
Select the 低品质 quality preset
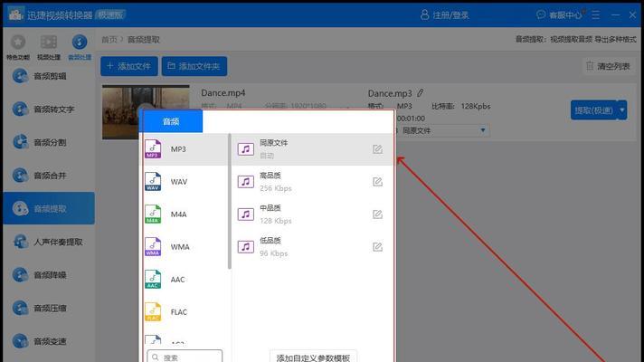pos(312,246)
